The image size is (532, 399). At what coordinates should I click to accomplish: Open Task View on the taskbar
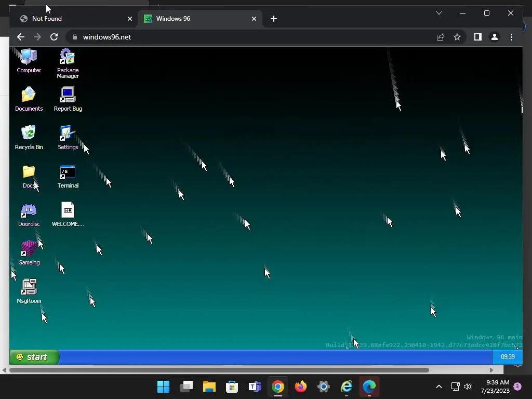click(x=187, y=387)
